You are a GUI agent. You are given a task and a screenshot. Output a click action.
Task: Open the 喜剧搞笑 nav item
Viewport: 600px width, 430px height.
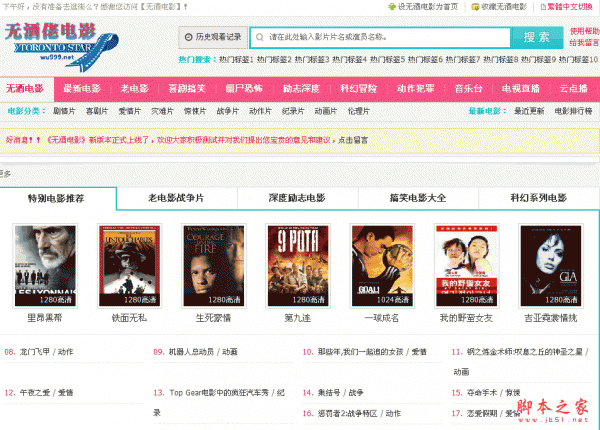(187, 89)
